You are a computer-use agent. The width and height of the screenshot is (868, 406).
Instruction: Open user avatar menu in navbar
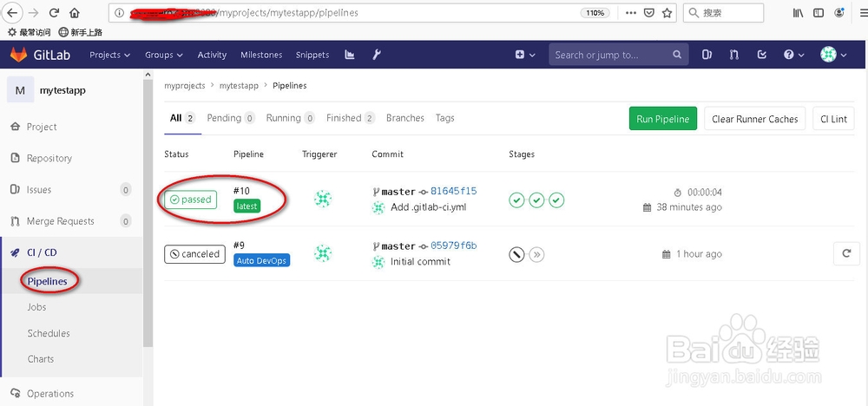tap(833, 55)
